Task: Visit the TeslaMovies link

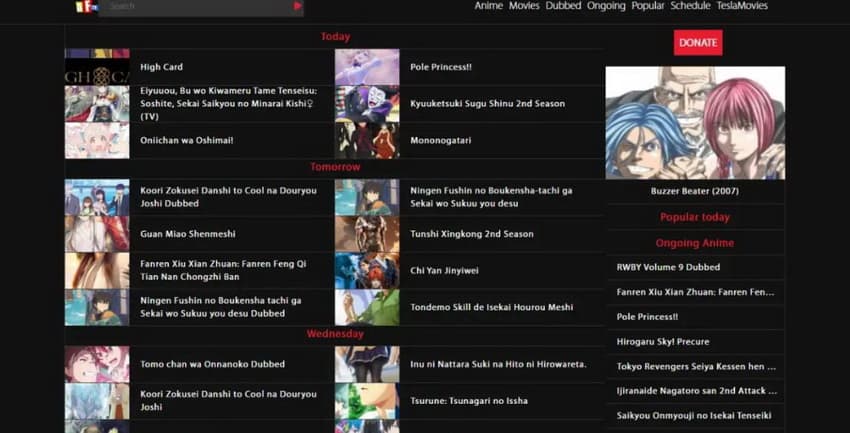Action: coord(742,6)
